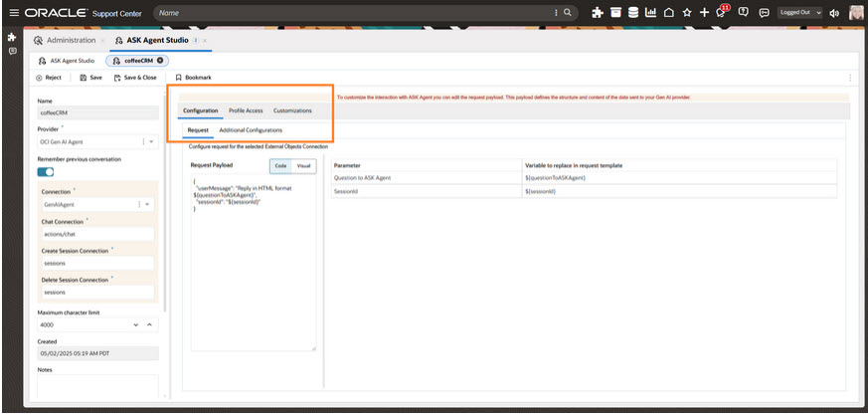
Task: Click chat icon in left sidebar
Action: pyautogui.click(x=12, y=51)
